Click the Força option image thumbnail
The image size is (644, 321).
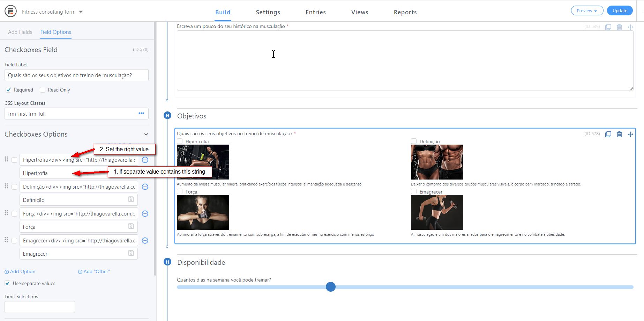click(203, 212)
